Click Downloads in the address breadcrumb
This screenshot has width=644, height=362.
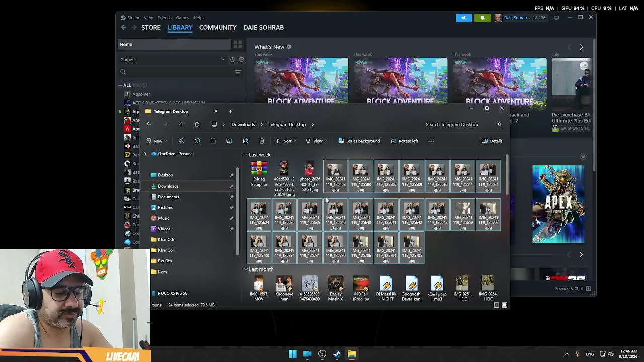pos(243,124)
